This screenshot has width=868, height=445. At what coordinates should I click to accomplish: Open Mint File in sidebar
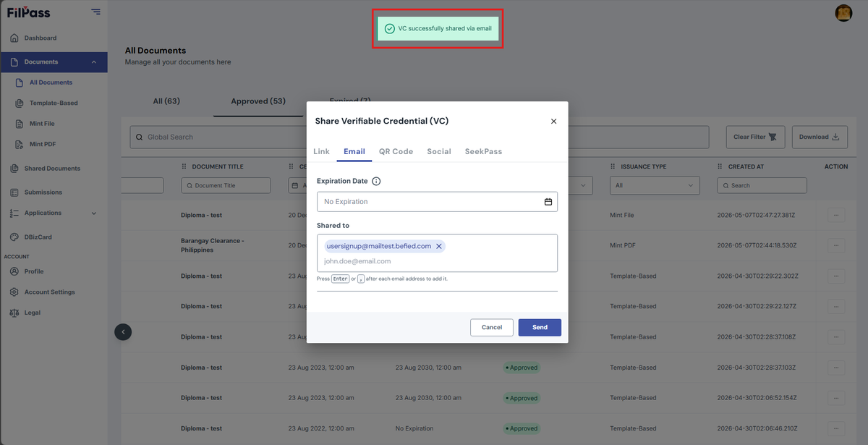click(42, 124)
